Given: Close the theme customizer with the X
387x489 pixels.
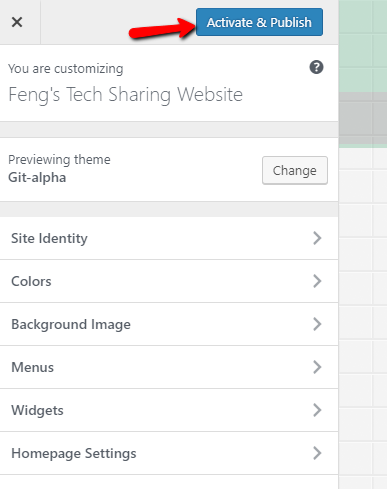Looking at the screenshot, I should (17, 22).
